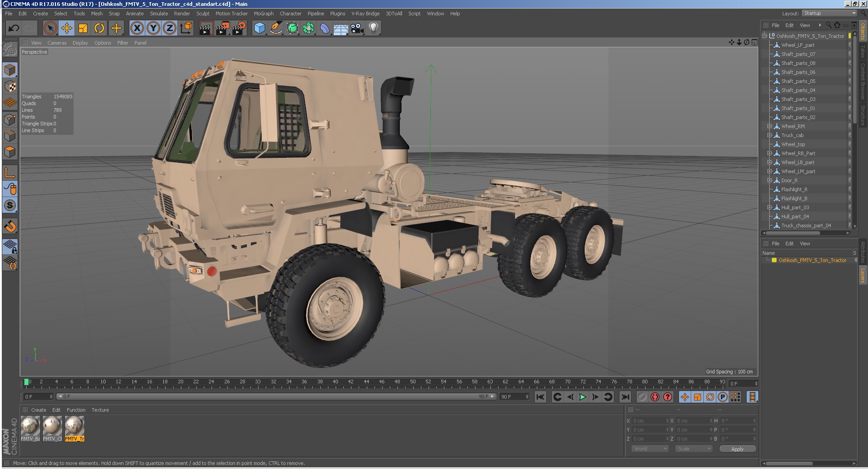Select the Live Selection tool
Screen dimensions: 868x469
click(x=51, y=28)
